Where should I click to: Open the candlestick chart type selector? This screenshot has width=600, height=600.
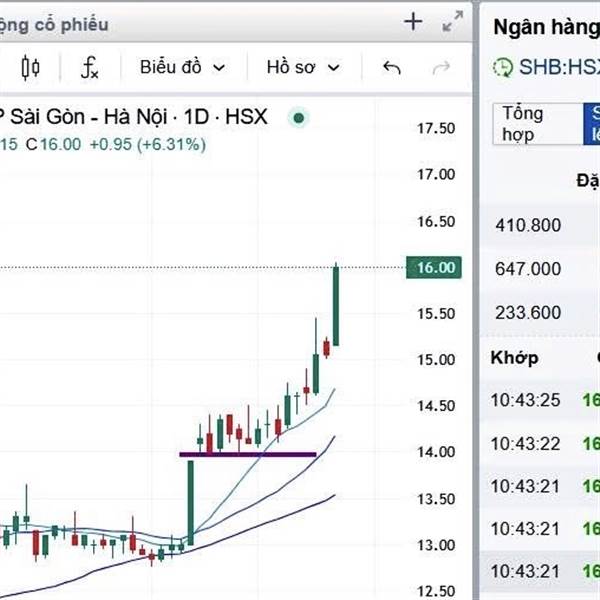30,68
